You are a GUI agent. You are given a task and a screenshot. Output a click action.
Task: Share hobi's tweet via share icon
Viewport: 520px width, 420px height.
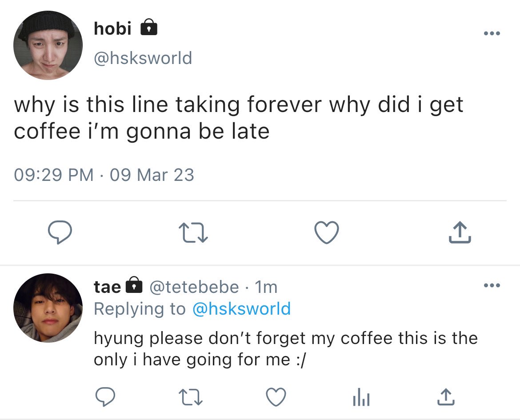click(460, 232)
